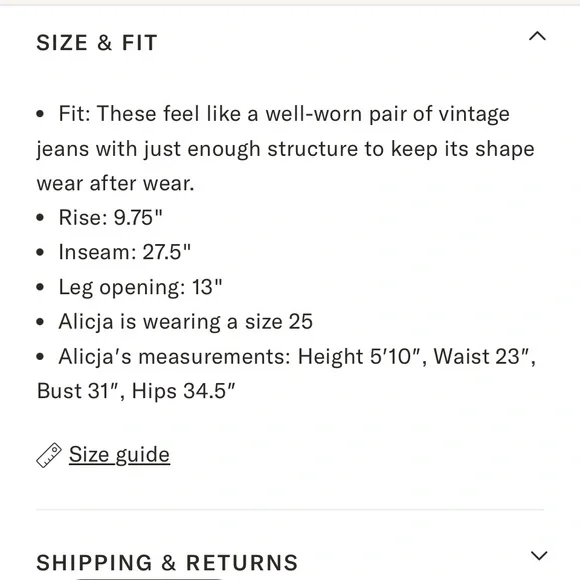The width and height of the screenshot is (580, 580).
Task: Click the Leg opening: 13" line
Action: coord(141,287)
